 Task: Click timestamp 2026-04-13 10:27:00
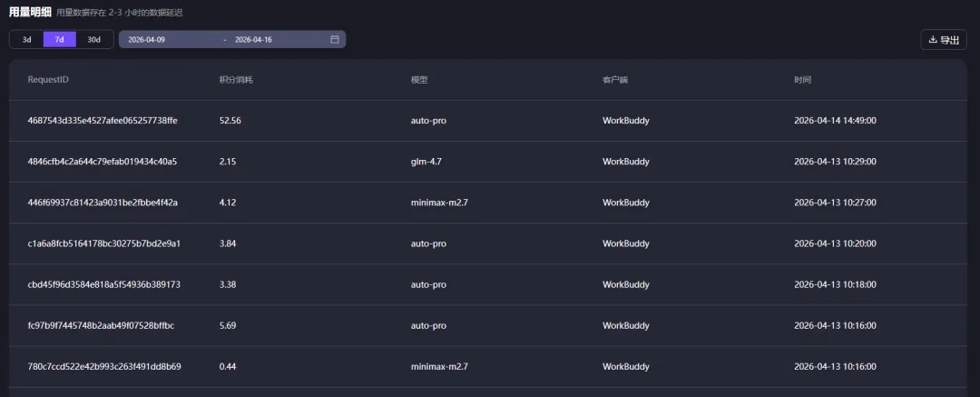point(835,203)
